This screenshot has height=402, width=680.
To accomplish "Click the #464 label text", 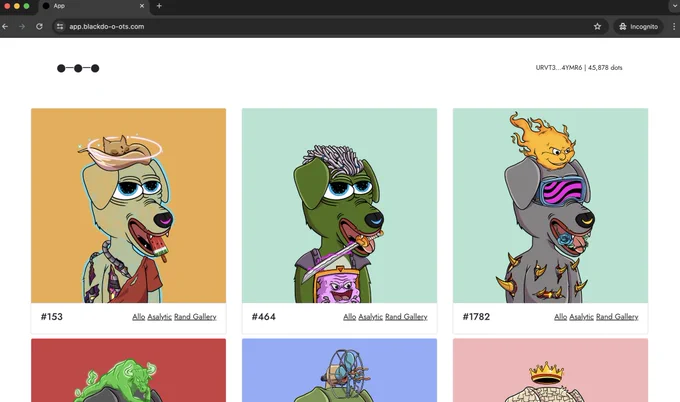I will (263, 317).
